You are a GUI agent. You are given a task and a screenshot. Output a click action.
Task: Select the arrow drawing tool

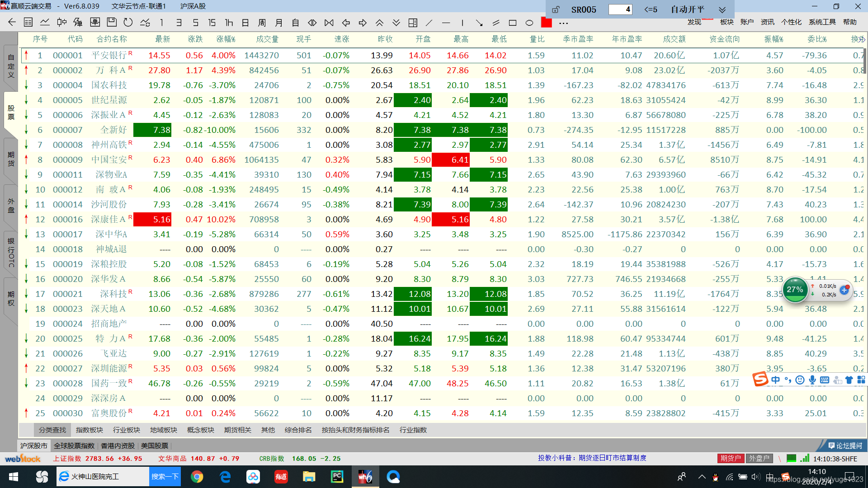pyautogui.click(x=479, y=23)
